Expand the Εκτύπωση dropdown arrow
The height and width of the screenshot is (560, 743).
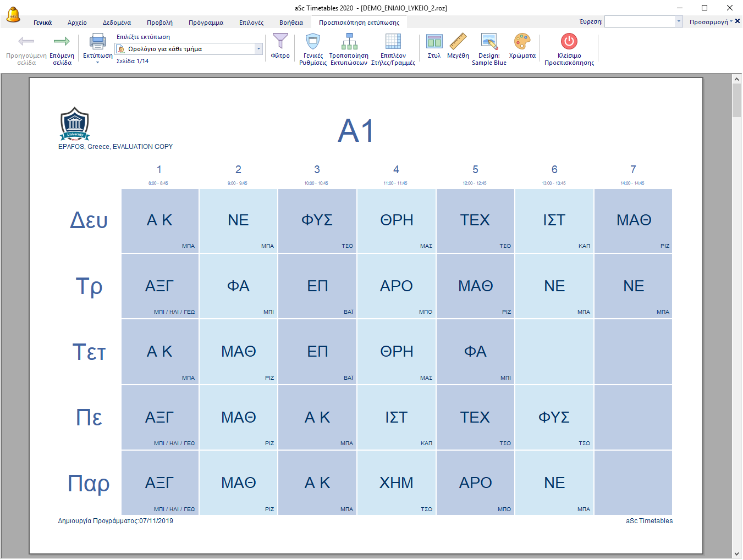[x=97, y=63]
